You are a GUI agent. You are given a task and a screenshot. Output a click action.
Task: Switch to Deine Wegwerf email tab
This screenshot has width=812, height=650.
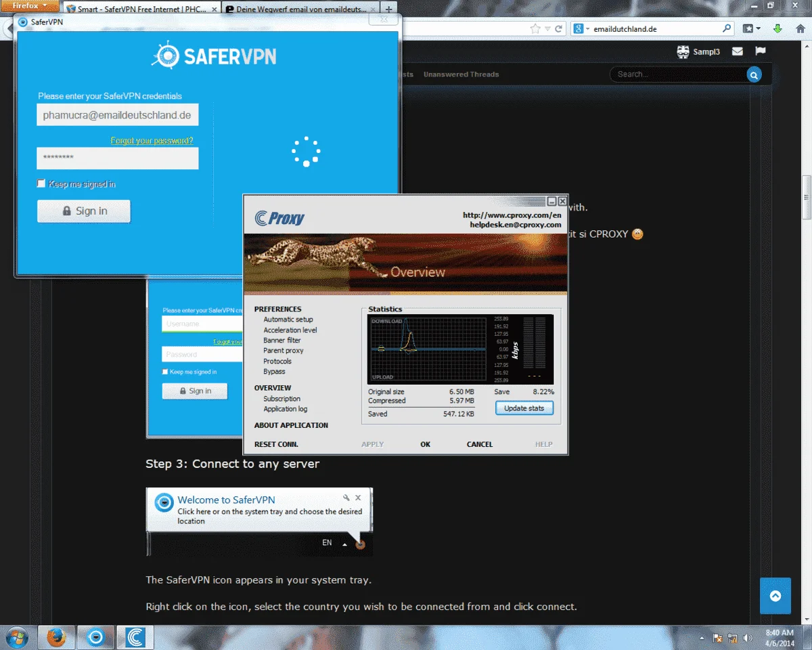pyautogui.click(x=301, y=9)
